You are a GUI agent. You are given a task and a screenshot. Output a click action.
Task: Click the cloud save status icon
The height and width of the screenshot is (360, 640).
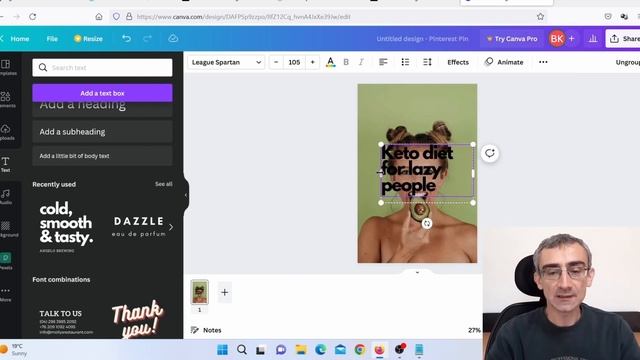(x=173, y=38)
